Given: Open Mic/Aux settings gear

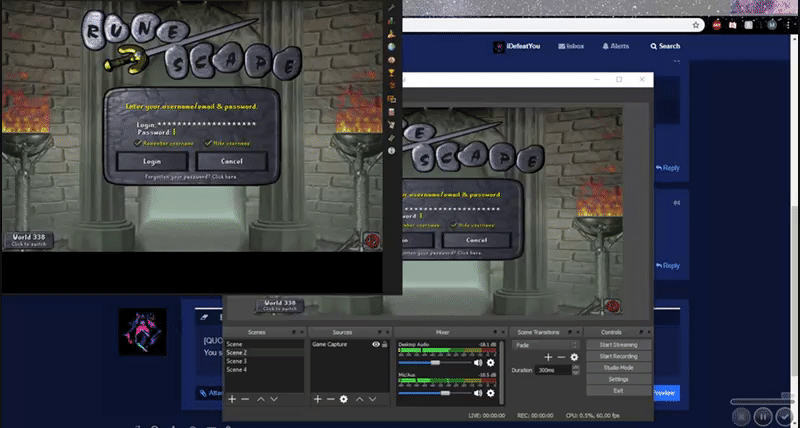Looking at the screenshot, I should coord(490,393).
